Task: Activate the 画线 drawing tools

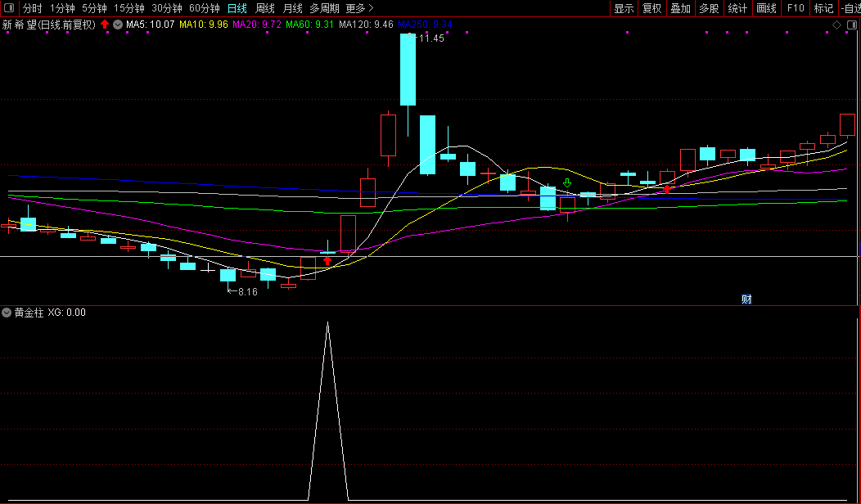Action: tap(767, 8)
